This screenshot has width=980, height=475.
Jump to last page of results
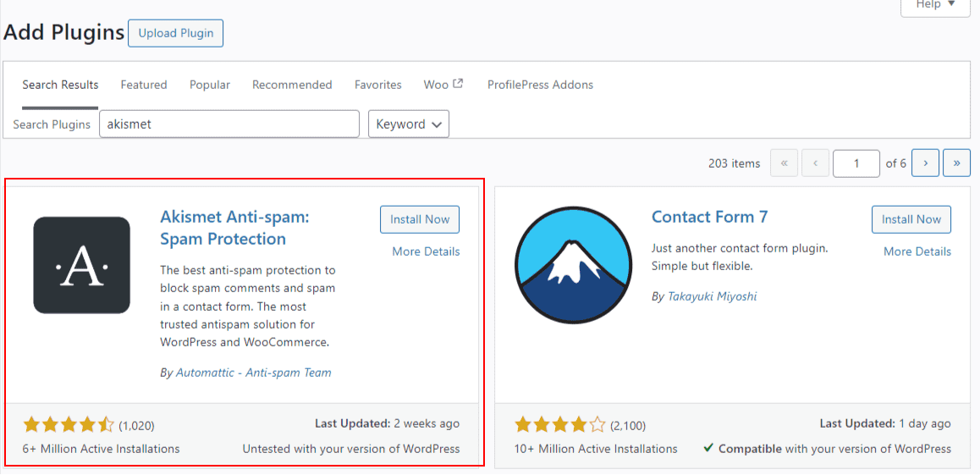coord(956,163)
